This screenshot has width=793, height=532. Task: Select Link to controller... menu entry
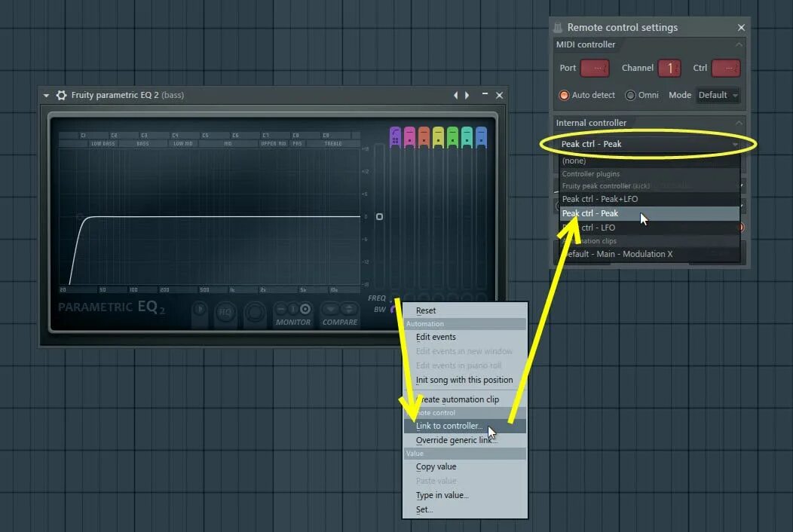[465, 426]
